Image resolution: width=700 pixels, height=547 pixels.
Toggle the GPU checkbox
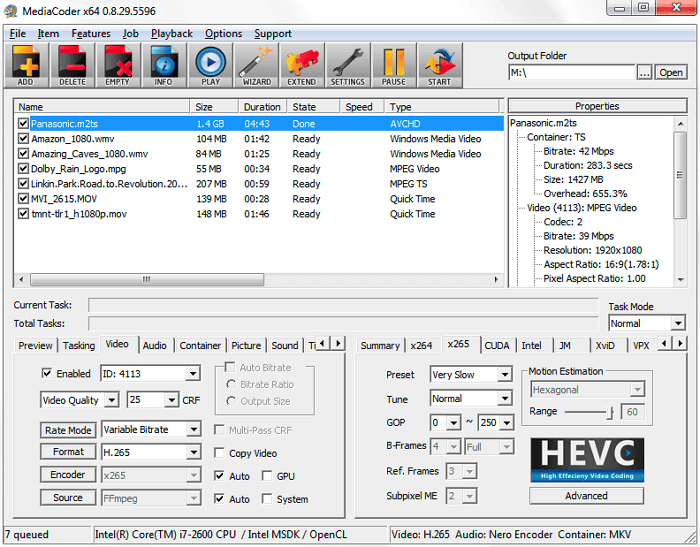(266, 476)
